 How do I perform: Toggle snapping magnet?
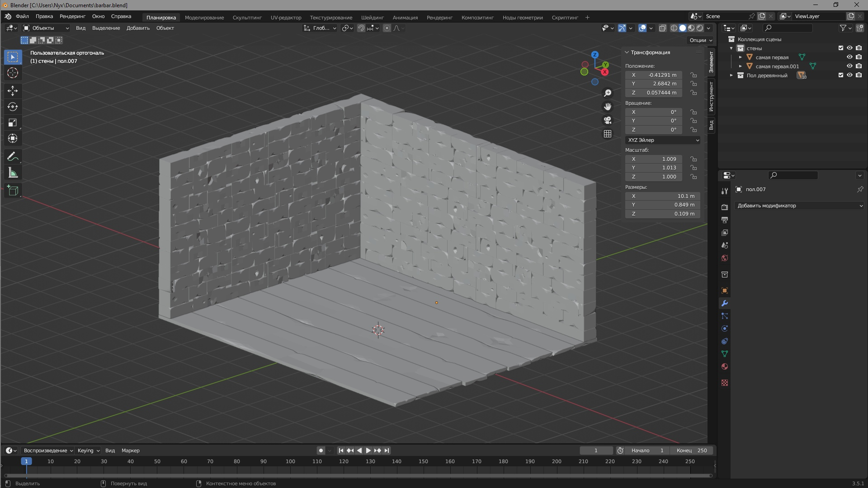tap(361, 28)
